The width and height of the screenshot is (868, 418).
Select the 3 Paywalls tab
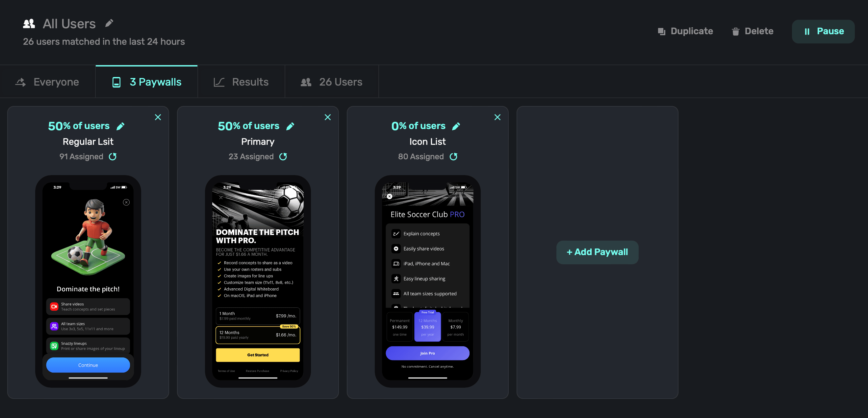(146, 82)
